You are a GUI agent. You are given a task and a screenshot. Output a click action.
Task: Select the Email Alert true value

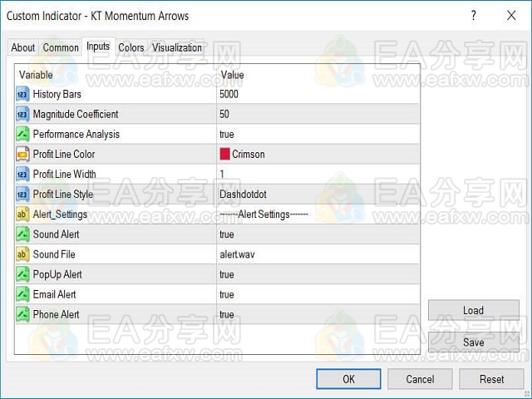click(x=227, y=294)
